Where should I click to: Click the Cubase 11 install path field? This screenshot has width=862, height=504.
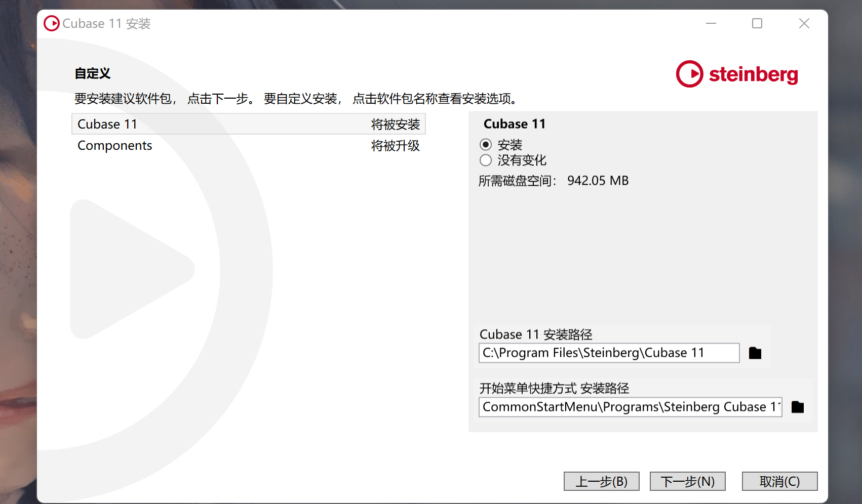pyautogui.click(x=609, y=353)
